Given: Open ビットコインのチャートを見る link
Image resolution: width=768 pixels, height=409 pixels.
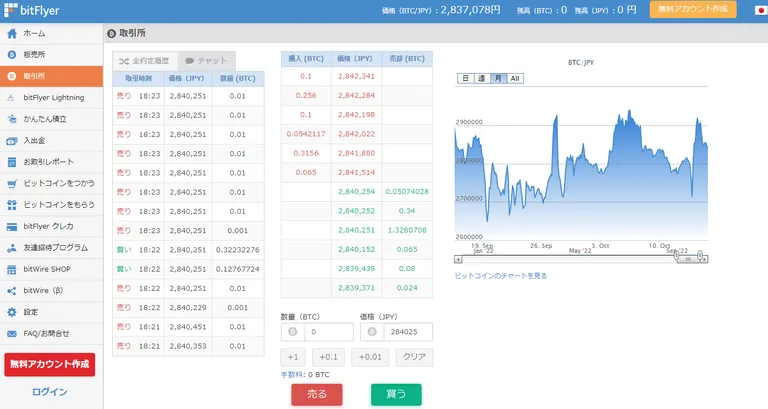Looking at the screenshot, I should (501, 276).
